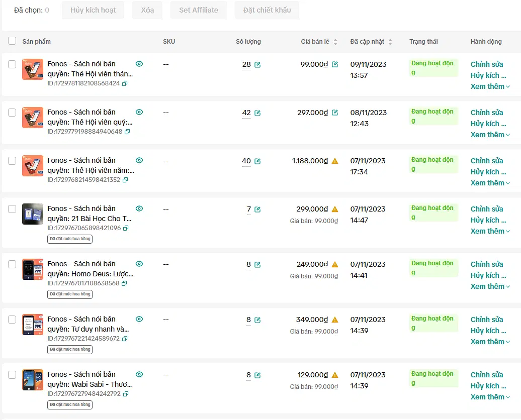The width and height of the screenshot is (521, 420).
Task: Tick checkbox for Homo Deus row
Action: [12, 264]
